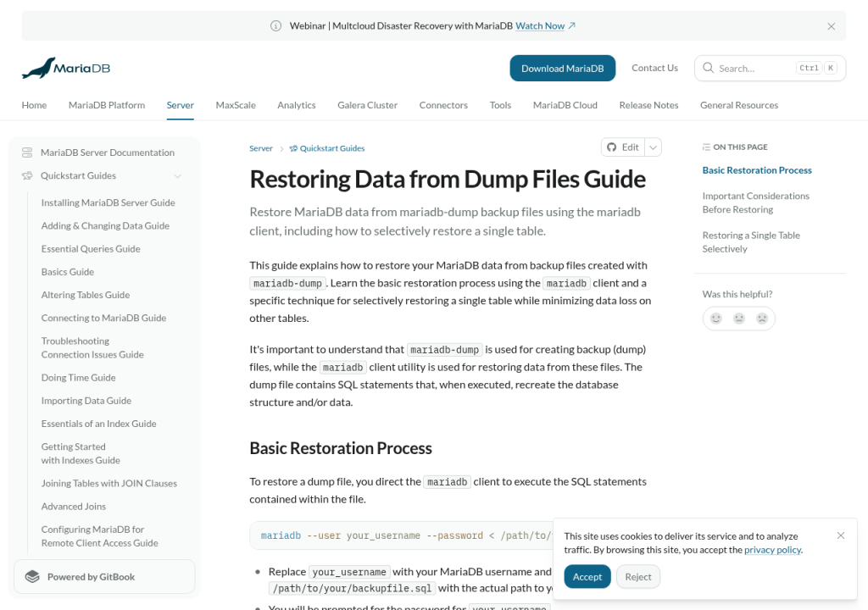Open Essential Queries Guide
Image resolution: width=868 pixels, height=610 pixels.
pyautogui.click(x=91, y=249)
